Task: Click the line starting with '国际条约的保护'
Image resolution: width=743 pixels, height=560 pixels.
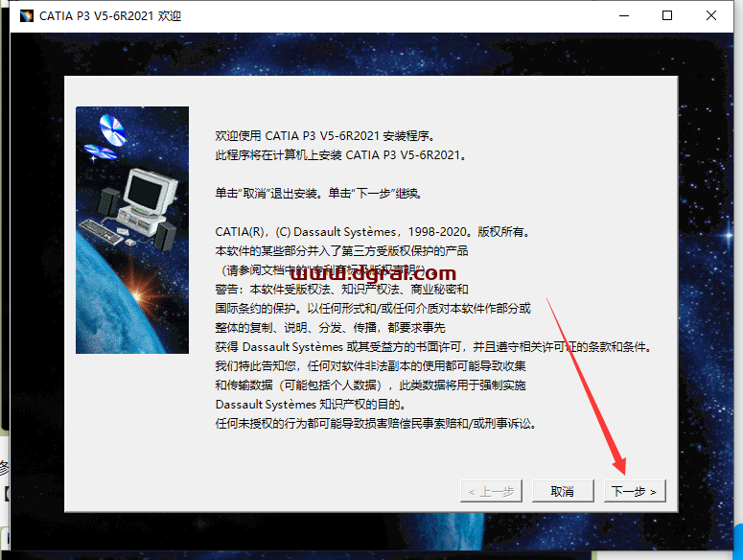Action: pyautogui.click(x=373, y=309)
